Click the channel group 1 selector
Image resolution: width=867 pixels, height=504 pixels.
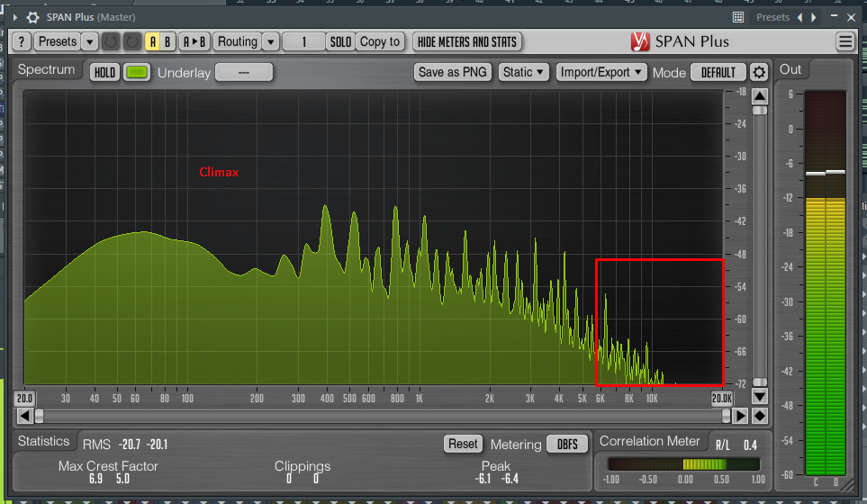pos(303,41)
